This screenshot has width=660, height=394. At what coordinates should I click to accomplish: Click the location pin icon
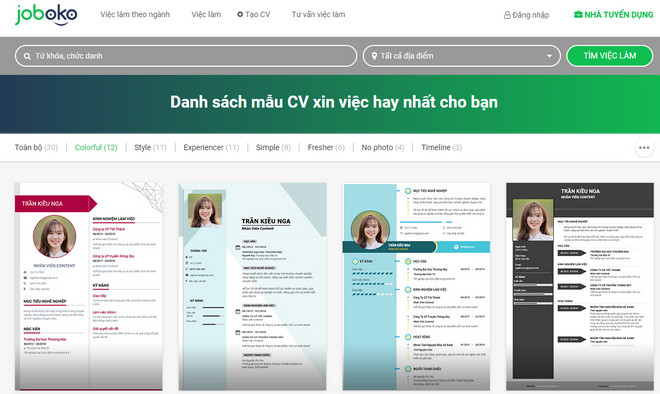[374, 56]
